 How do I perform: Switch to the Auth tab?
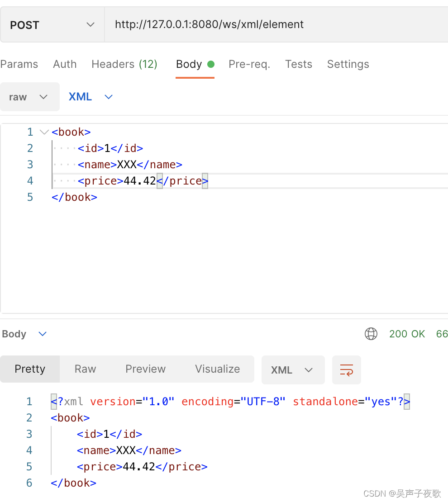(65, 64)
